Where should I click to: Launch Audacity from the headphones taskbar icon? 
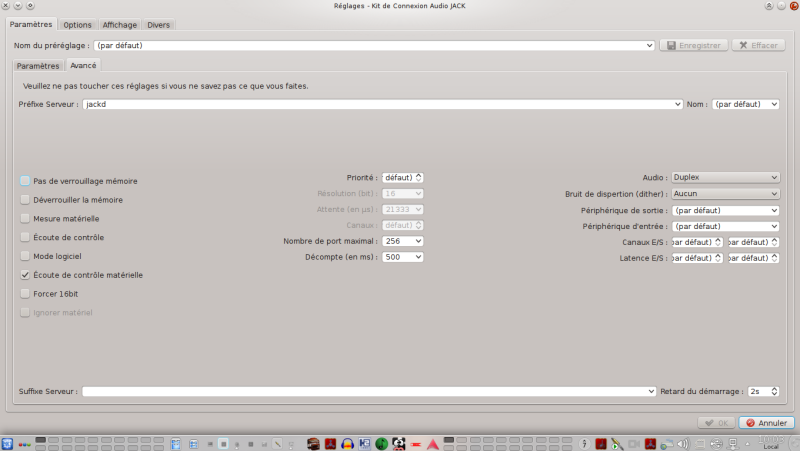tap(347, 444)
